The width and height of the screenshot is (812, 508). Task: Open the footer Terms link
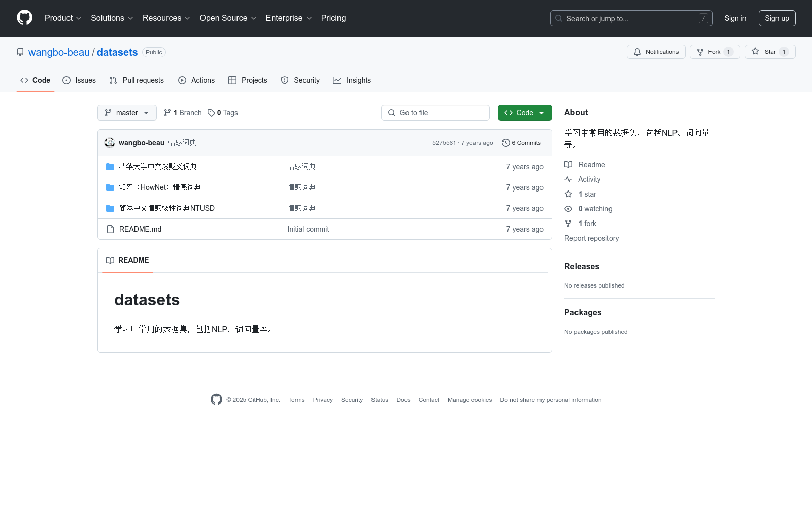(296, 400)
